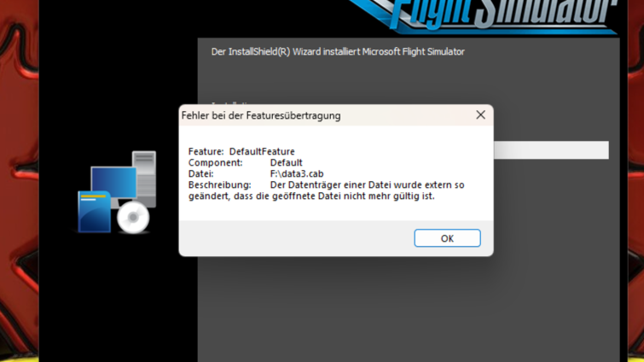Click the blue software box icon

(95, 212)
